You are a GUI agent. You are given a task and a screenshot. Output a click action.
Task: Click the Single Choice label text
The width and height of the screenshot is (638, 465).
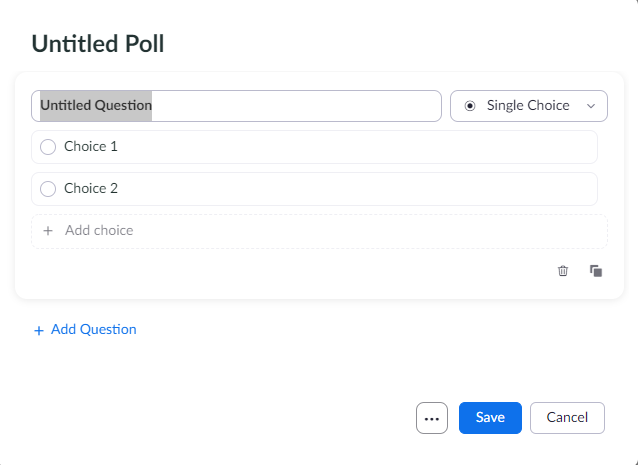pos(528,106)
